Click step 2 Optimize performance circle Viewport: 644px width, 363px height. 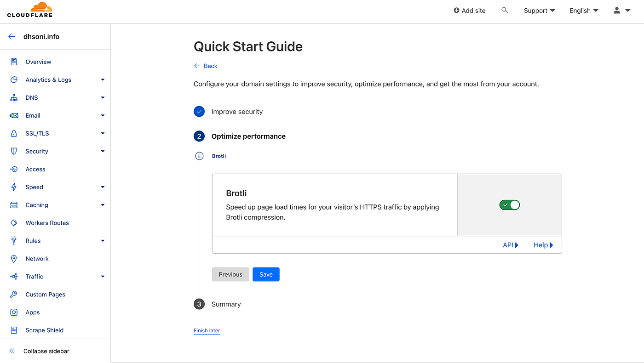[x=199, y=136]
